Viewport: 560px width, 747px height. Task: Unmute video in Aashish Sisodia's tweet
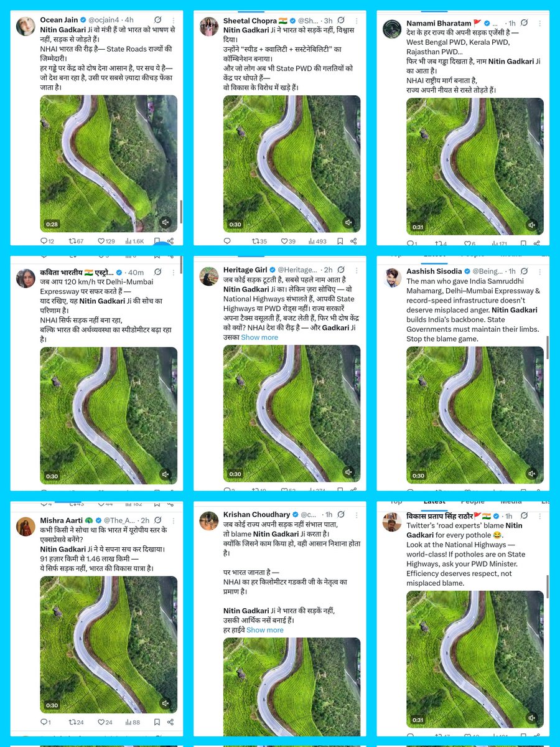tap(532, 474)
